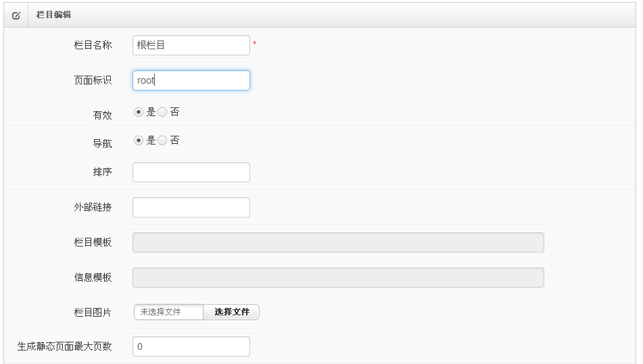Click the 外部链接 input field
The width and height of the screenshot is (643, 364).
[191, 207]
